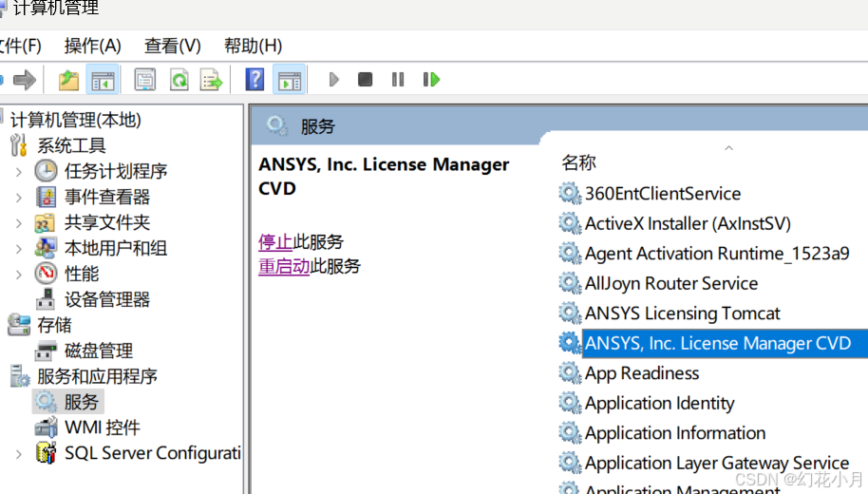Toggle the Show/Hide Console Tree button
Viewport: 868px width, 494px height.
(x=103, y=80)
